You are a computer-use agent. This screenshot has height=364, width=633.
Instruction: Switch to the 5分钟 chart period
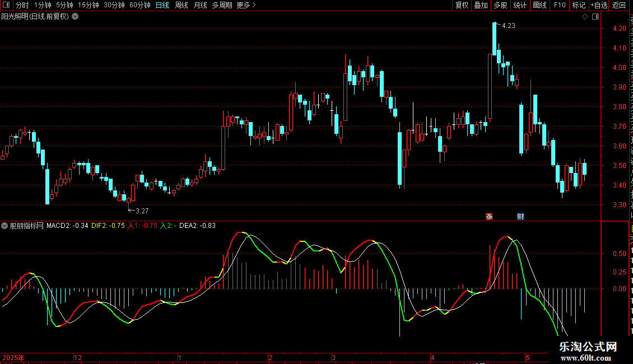[64, 5]
